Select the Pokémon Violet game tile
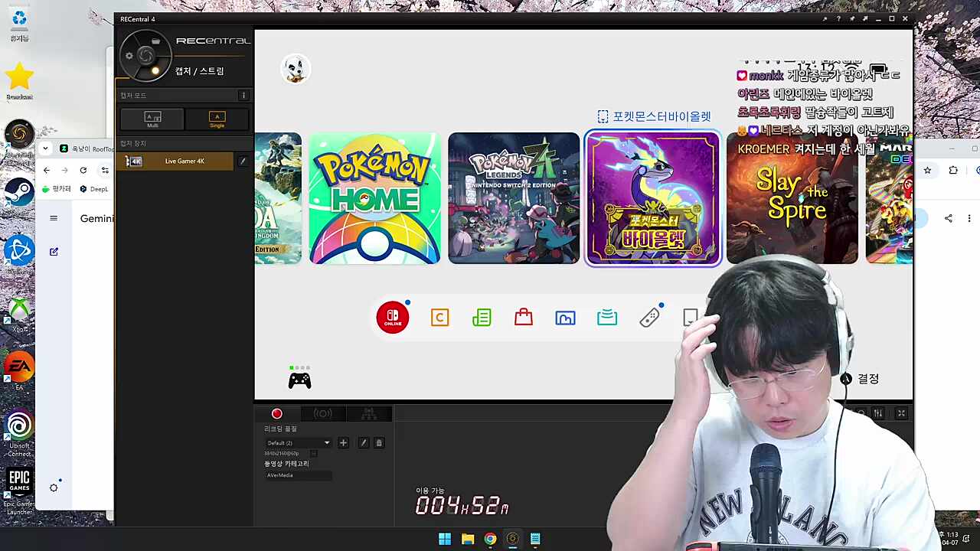Screen dimensions: 980x551 point(653,198)
